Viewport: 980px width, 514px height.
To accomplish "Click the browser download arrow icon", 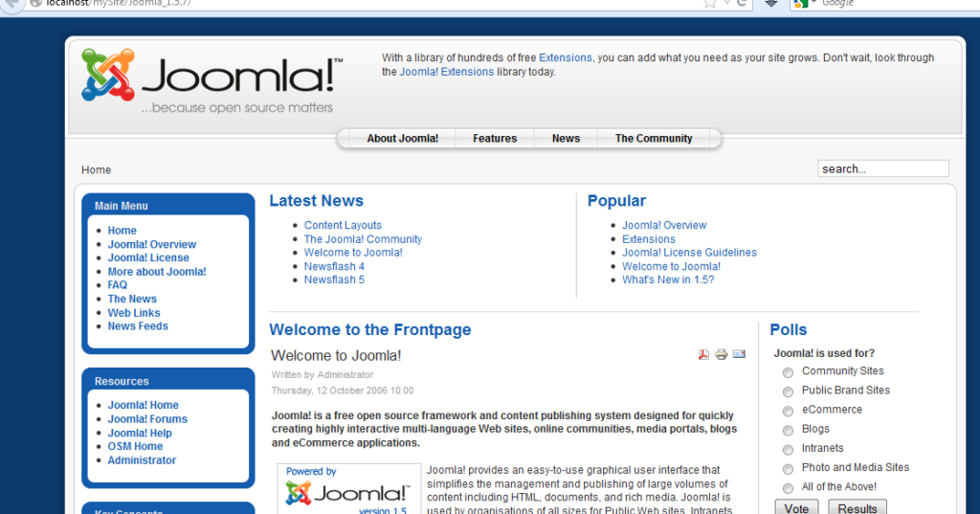I will [x=771, y=3].
